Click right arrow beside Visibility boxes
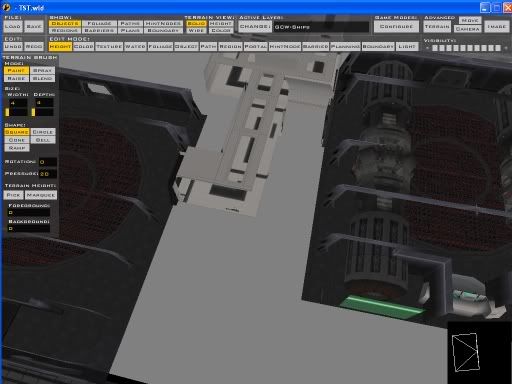This screenshot has width=512, height=384. [x=506, y=48]
